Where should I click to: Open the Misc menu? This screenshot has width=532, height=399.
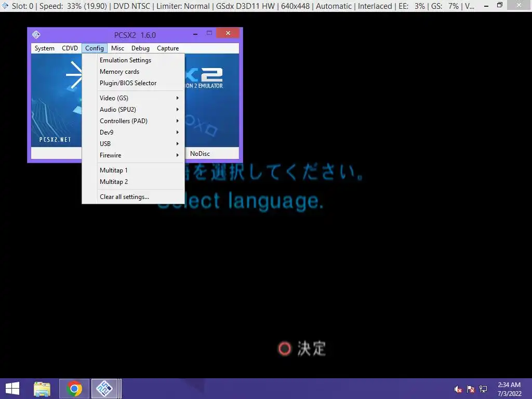click(x=117, y=48)
